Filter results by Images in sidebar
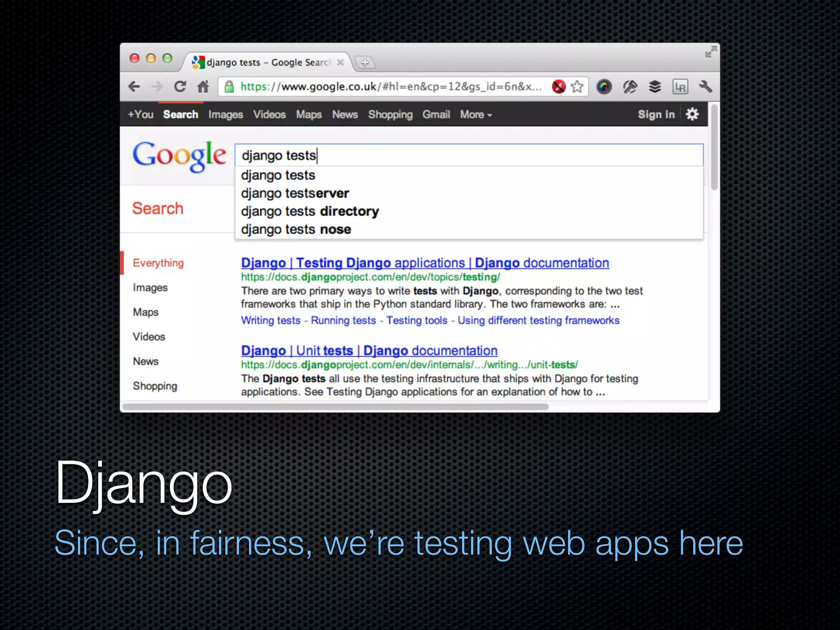840x630 pixels. [150, 288]
